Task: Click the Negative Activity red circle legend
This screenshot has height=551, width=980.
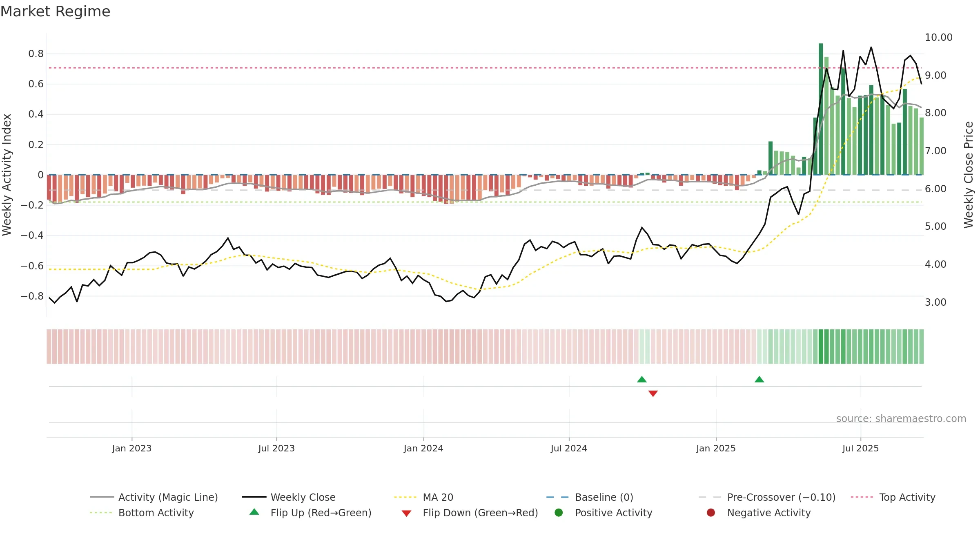Action: (x=711, y=512)
